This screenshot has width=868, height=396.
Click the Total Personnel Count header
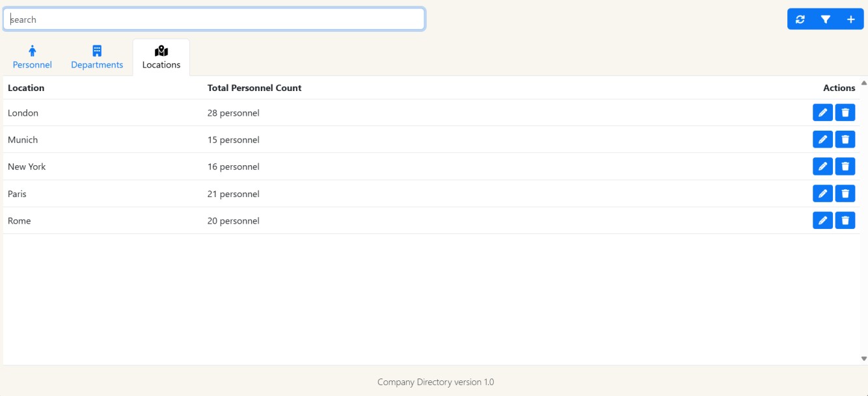click(254, 87)
